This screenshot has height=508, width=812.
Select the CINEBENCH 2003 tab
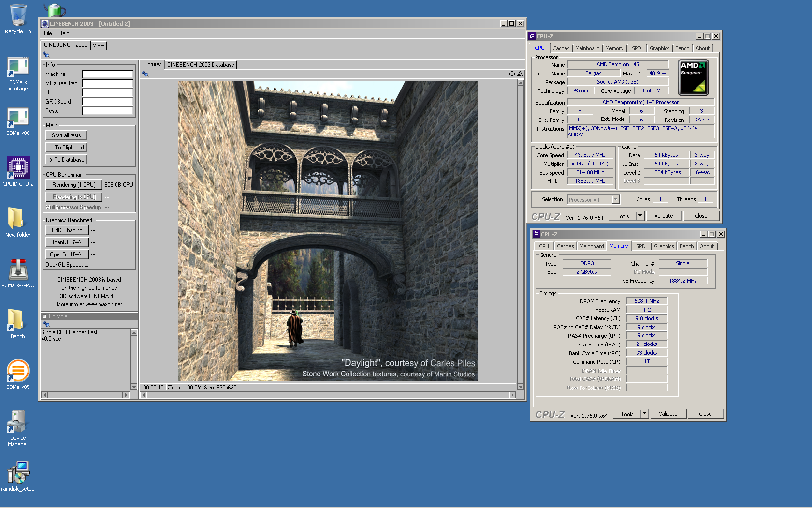pyautogui.click(x=66, y=45)
